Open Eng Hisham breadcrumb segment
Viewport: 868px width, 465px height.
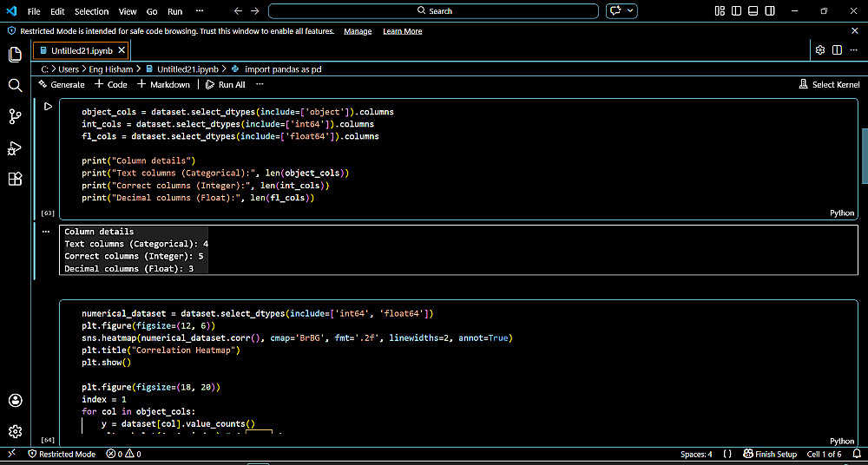pyautogui.click(x=111, y=69)
